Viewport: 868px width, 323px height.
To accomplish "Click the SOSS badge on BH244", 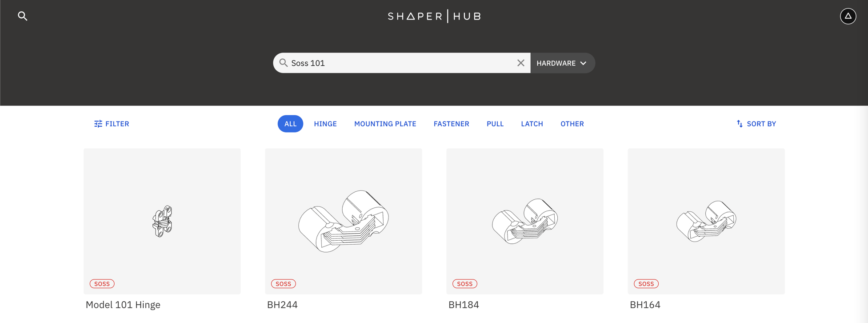I will [283, 284].
